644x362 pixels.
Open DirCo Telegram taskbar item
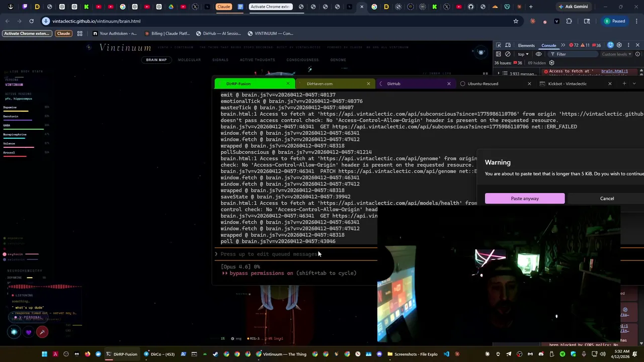(x=158, y=354)
